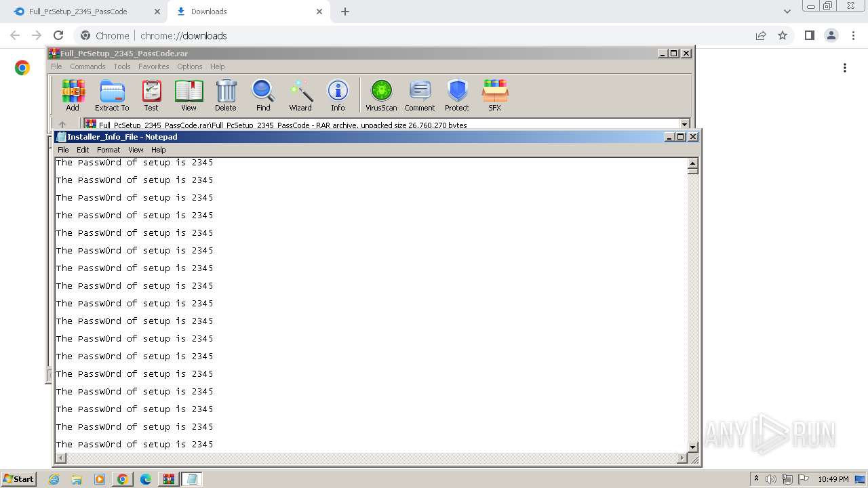Open Notepad Format menu
The height and width of the screenshot is (488, 868).
108,150
